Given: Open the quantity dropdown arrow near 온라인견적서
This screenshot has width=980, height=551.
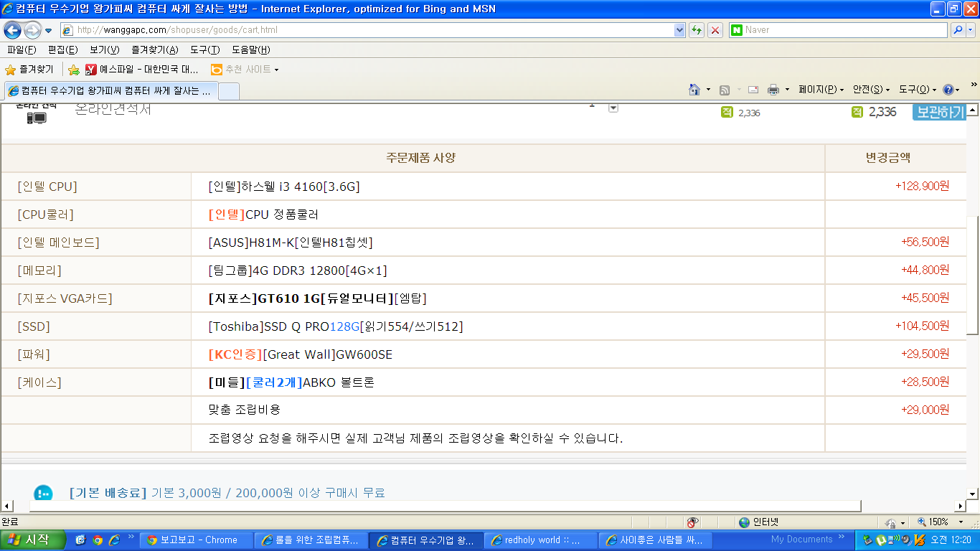Looking at the screenshot, I should point(613,108).
